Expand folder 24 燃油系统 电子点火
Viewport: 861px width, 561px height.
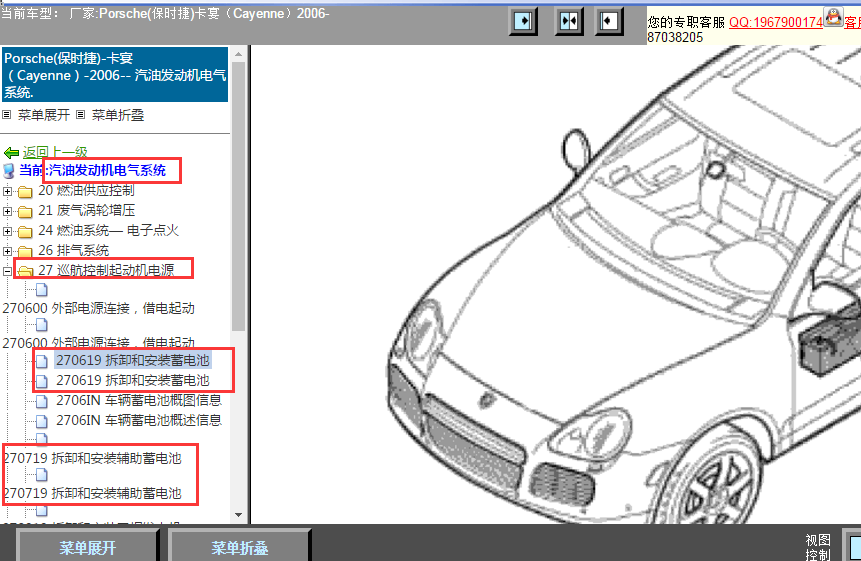7,231
